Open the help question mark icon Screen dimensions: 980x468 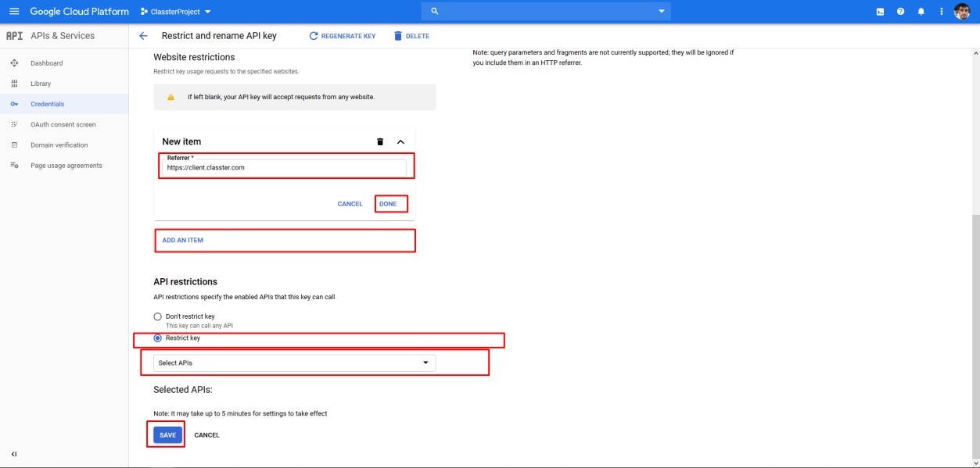click(x=900, y=12)
